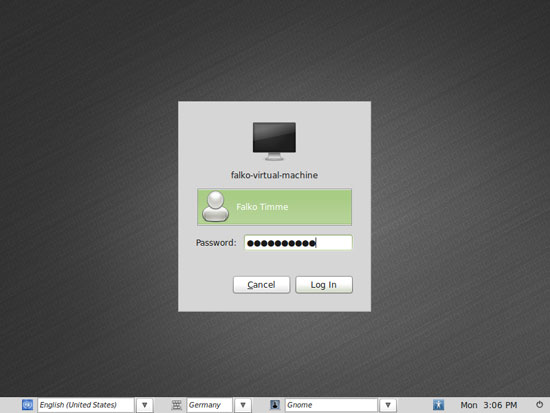Click the Cancel button
Screen dimensions: 550x413
(x=261, y=285)
